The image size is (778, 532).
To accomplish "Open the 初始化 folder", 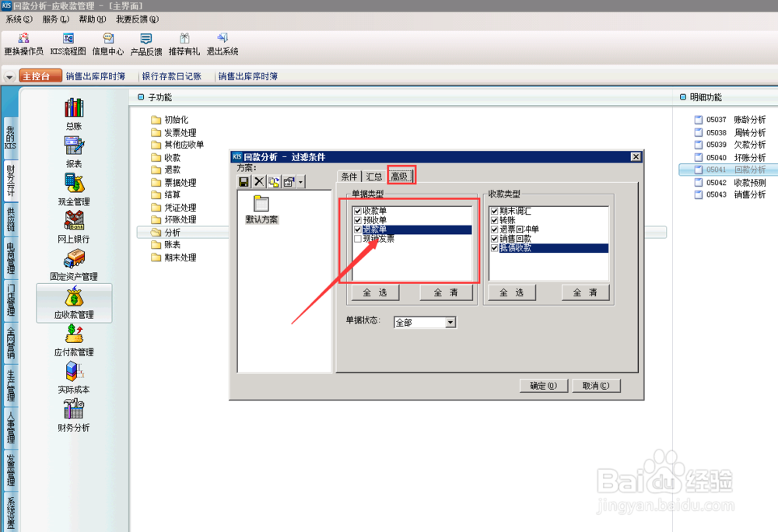I will coord(170,120).
